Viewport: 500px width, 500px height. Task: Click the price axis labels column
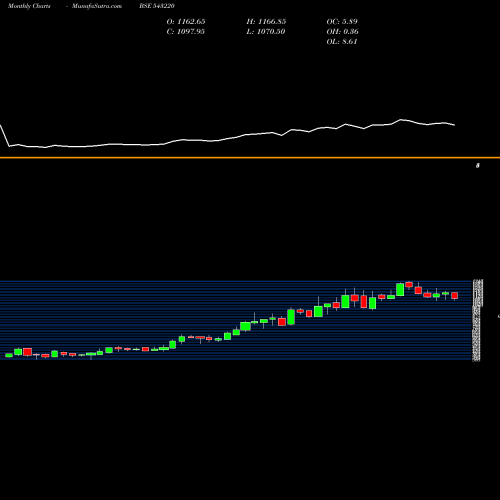click(x=477, y=321)
